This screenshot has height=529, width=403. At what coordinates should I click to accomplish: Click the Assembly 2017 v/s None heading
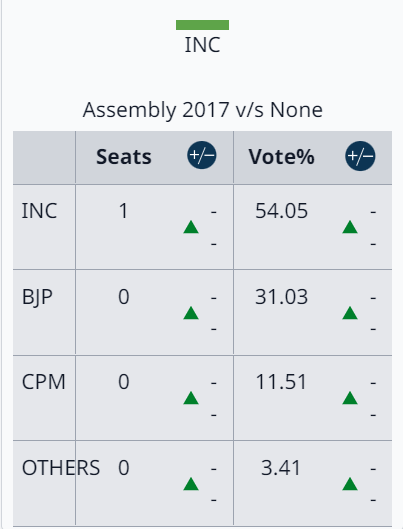[x=203, y=110]
